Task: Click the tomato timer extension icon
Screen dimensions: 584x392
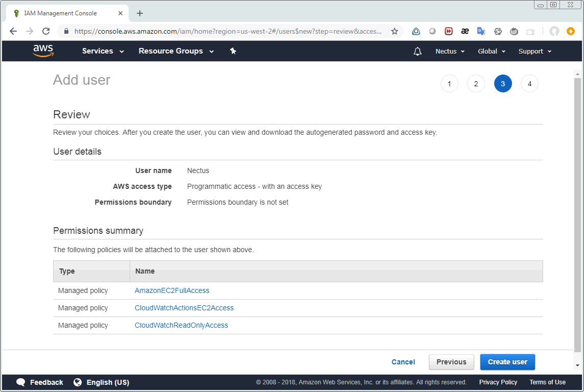Action: tap(514, 31)
